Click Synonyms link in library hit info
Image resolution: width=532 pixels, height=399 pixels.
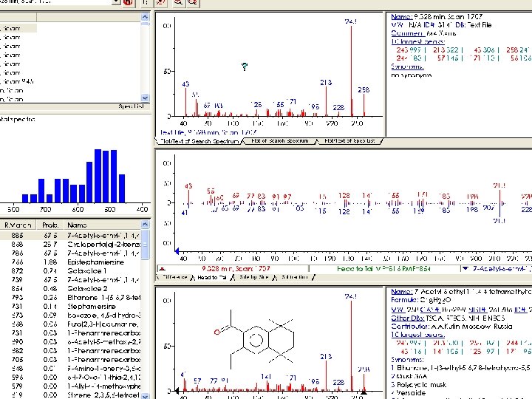(407, 359)
